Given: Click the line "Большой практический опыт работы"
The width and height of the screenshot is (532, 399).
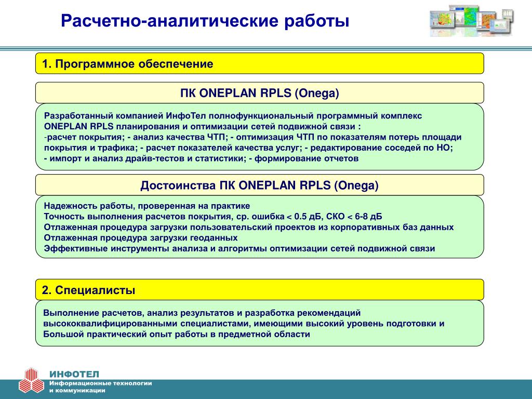Looking at the screenshot, I should pyautogui.click(x=177, y=334).
